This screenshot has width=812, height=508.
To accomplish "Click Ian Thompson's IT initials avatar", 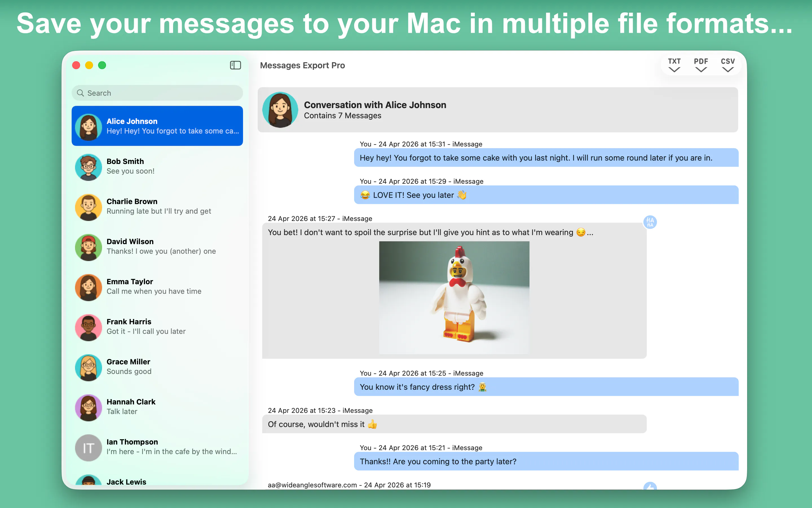I will [89, 448].
